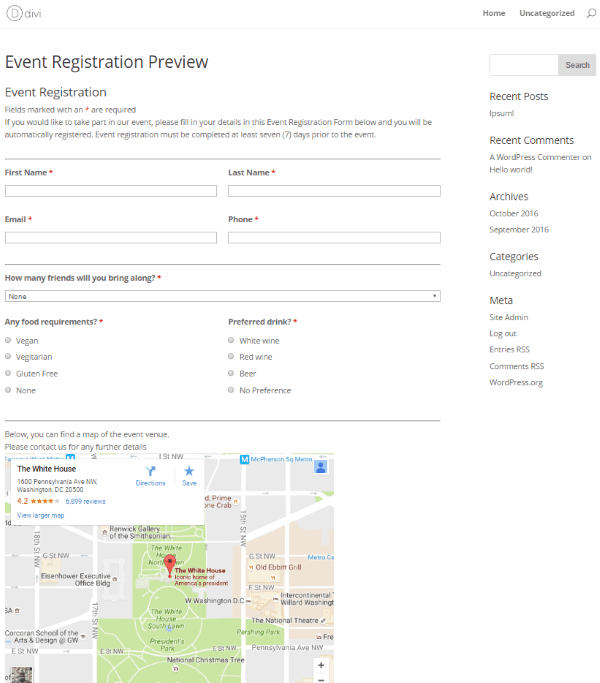Open the October 2016 archive
Screen dimensions: 600x683
(514, 213)
